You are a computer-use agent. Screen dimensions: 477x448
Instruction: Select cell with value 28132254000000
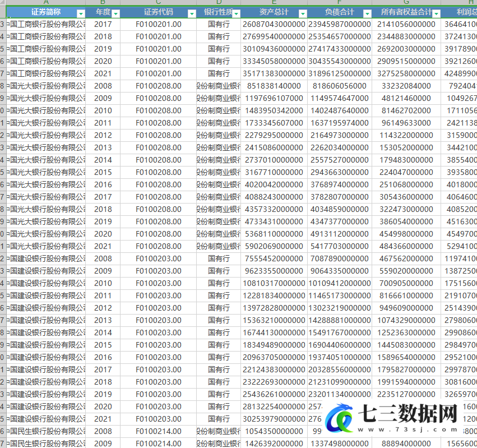pyautogui.click(x=274, y=407)
